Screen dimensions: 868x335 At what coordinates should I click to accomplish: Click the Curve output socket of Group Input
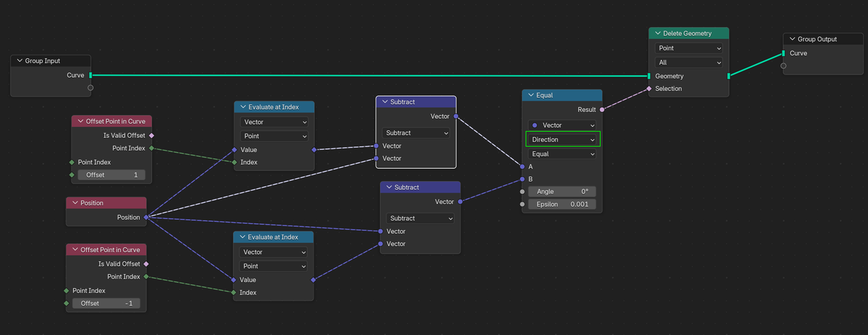click(x=90, y=75)
